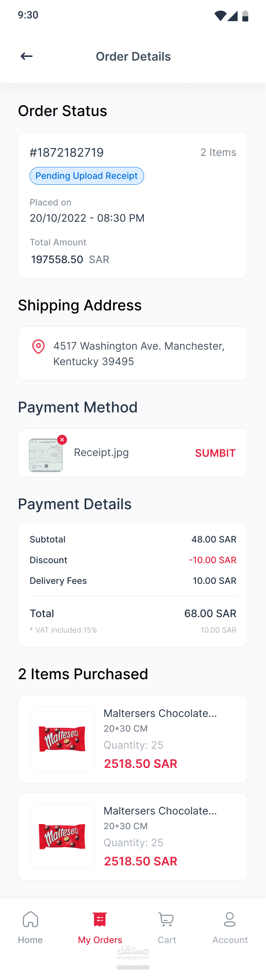Tap the red location pin icon
266x980 pixels.
[x=38, y=347]
